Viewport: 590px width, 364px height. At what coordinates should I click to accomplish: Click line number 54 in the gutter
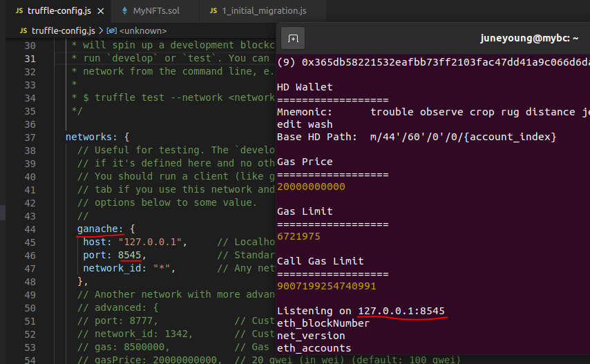pos(30,360)
